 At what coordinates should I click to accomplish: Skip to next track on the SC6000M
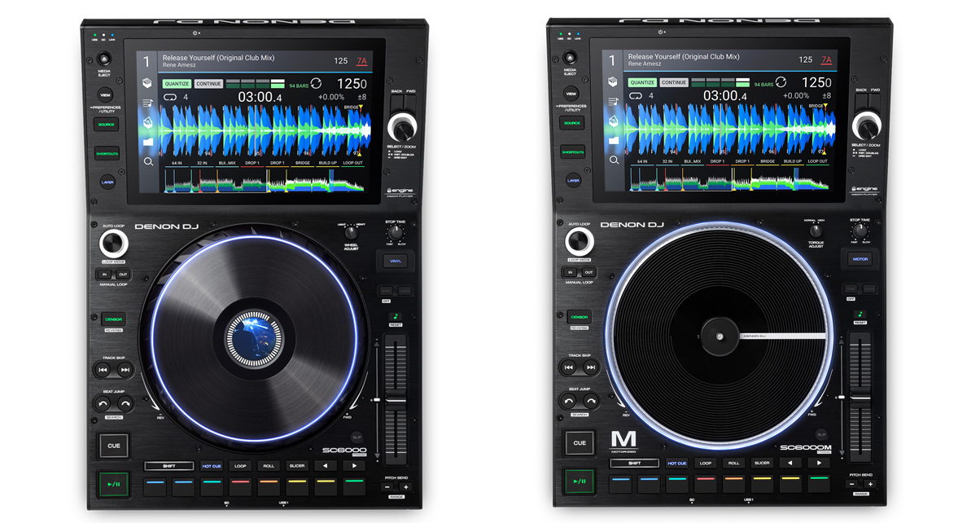tap(591, 367)
